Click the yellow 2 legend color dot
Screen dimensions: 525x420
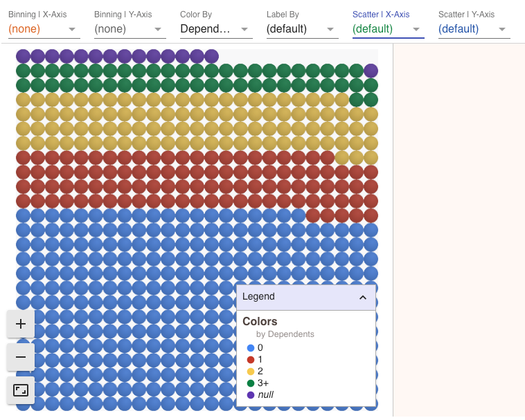(x=250, y=372)
